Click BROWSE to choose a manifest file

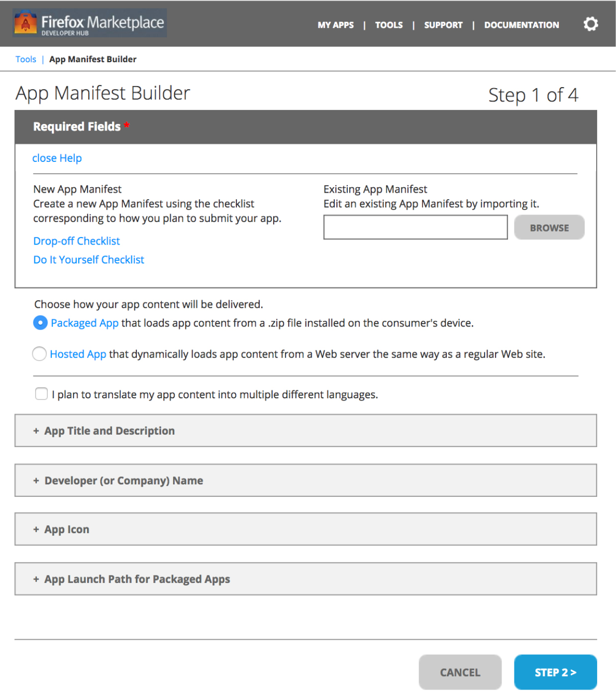(549, 227)
